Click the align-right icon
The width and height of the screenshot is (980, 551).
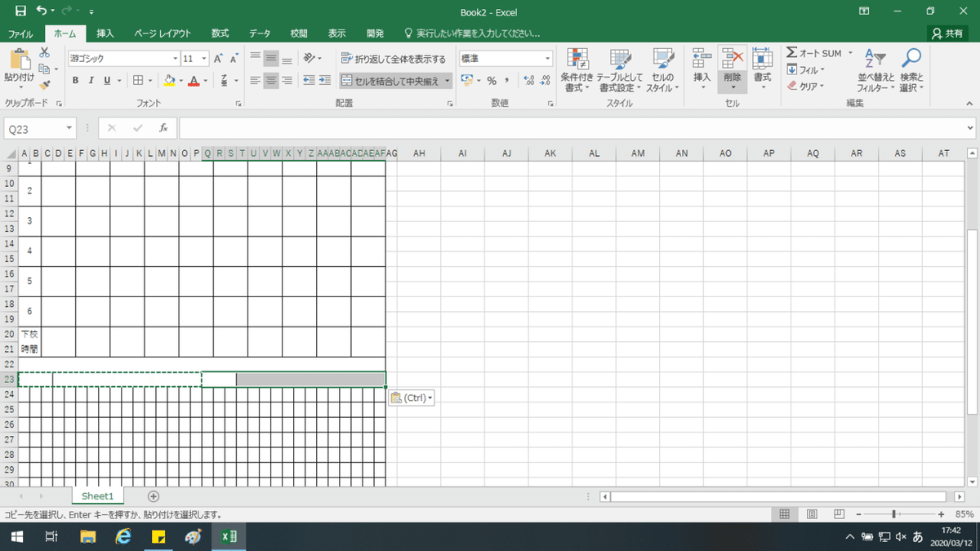(x=287, y=80)
